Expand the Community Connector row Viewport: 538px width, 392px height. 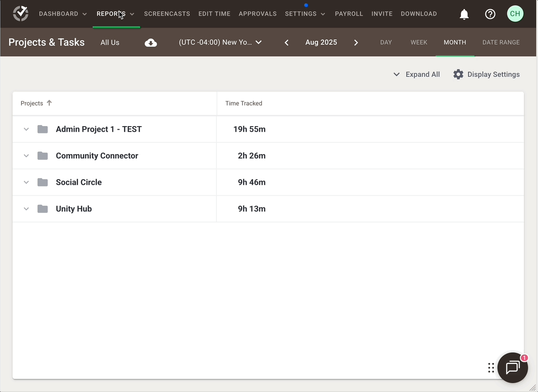26,156
